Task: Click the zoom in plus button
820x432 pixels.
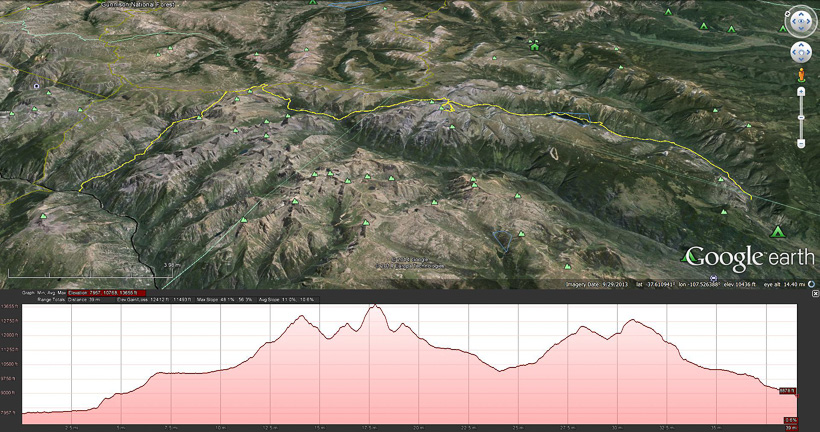Action: pos(801,91)
